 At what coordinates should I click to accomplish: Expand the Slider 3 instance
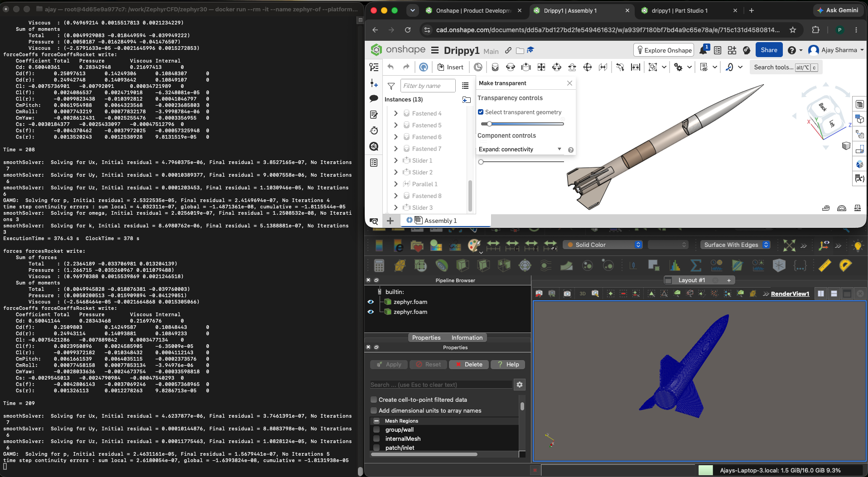pyautogui.click(x=396, y=207)
